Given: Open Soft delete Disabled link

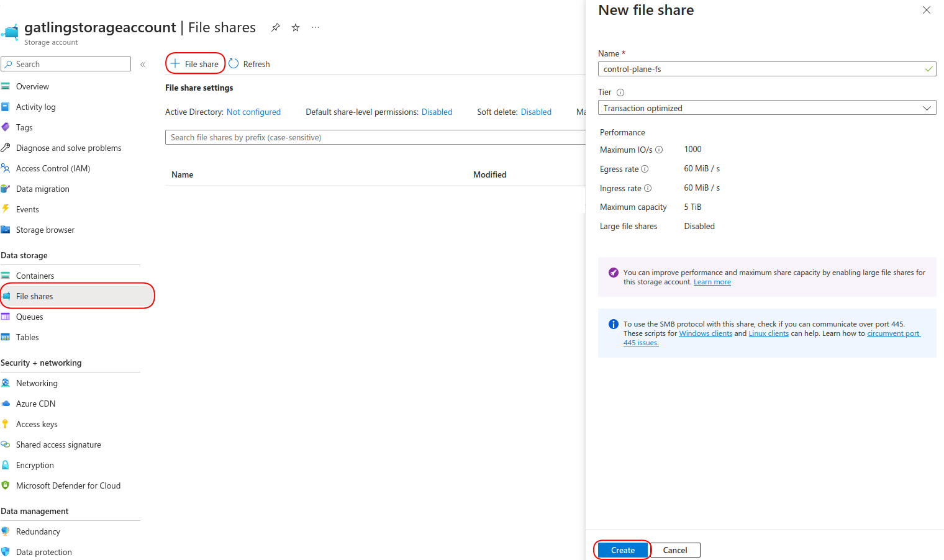Looking at the screenshot, I should click(x=536, y=112).
